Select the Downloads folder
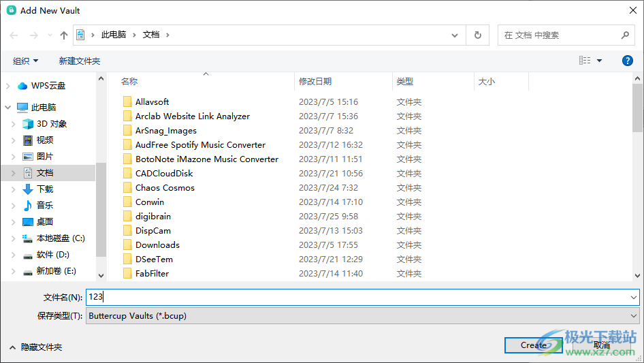This screenshot has height=363, width=644. [158, 245]
